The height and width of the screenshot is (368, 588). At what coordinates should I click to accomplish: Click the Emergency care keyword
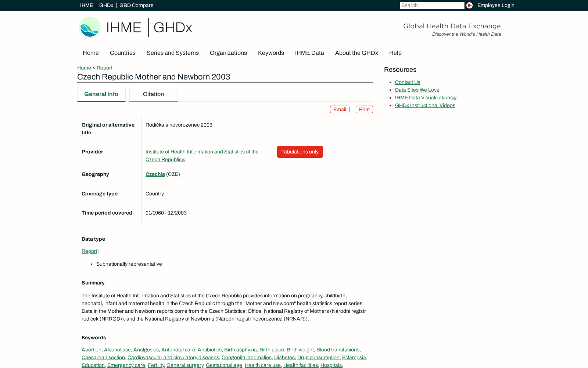126,365
